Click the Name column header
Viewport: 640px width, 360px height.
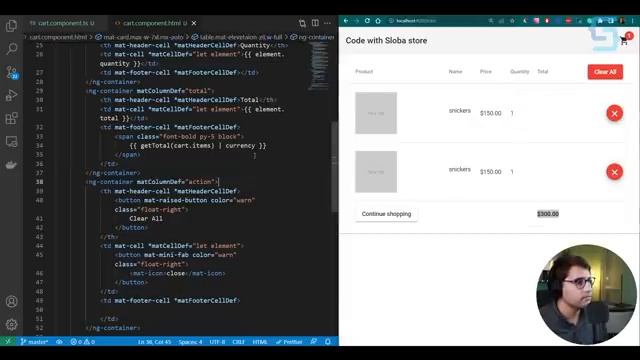(456, 71)
